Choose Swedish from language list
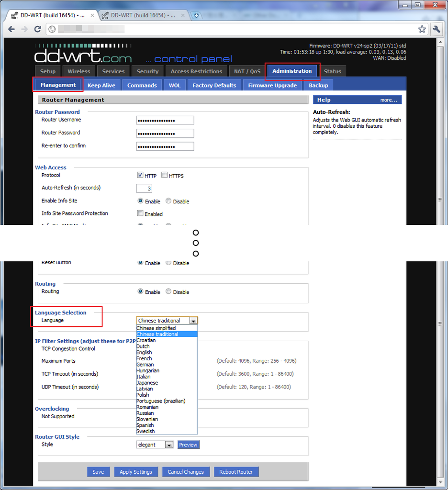448x490 pixels. tap(167, 431)
